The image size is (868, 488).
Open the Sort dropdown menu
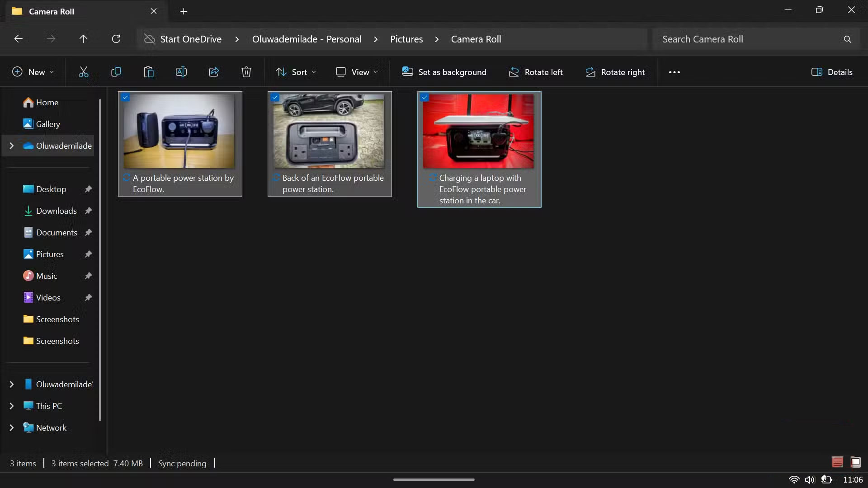coord(296,72)
